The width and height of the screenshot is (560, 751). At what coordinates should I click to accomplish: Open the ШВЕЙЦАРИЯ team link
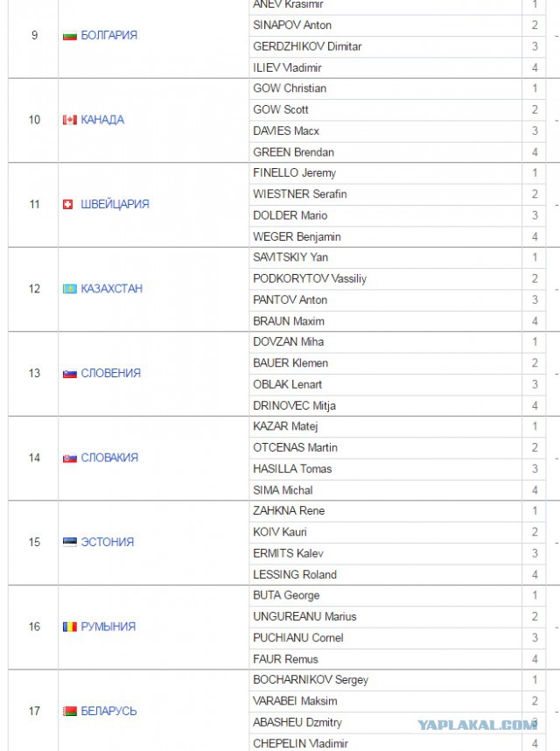[115, 204]
